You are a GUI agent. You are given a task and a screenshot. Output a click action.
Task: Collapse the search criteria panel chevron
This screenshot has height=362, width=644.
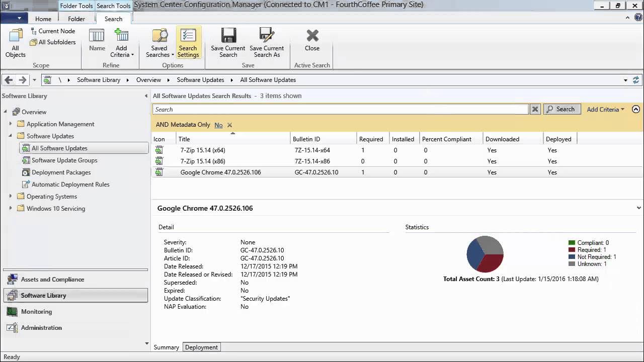pos(636,109)
